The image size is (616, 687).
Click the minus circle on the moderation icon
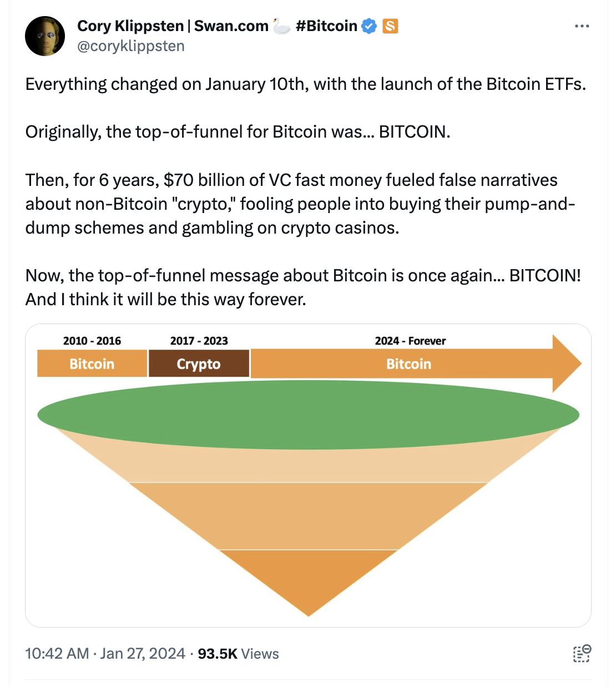coord(586,649)
